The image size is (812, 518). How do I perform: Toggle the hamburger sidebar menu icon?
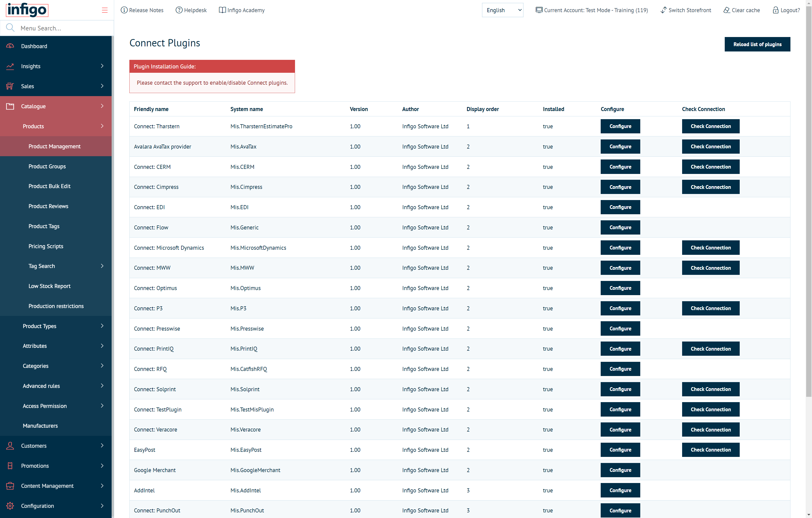tap(105, 10)
